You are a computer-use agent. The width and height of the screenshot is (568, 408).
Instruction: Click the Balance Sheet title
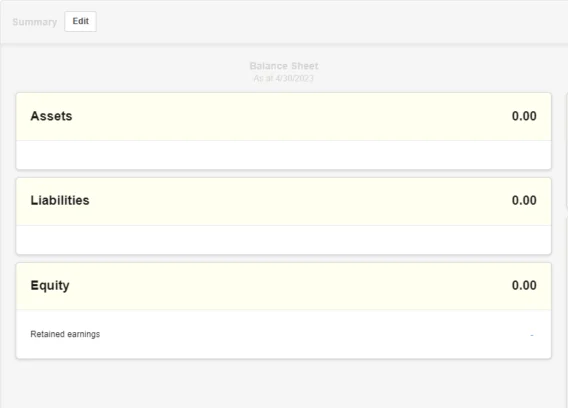pyautogui.click(x=284, y=66)
